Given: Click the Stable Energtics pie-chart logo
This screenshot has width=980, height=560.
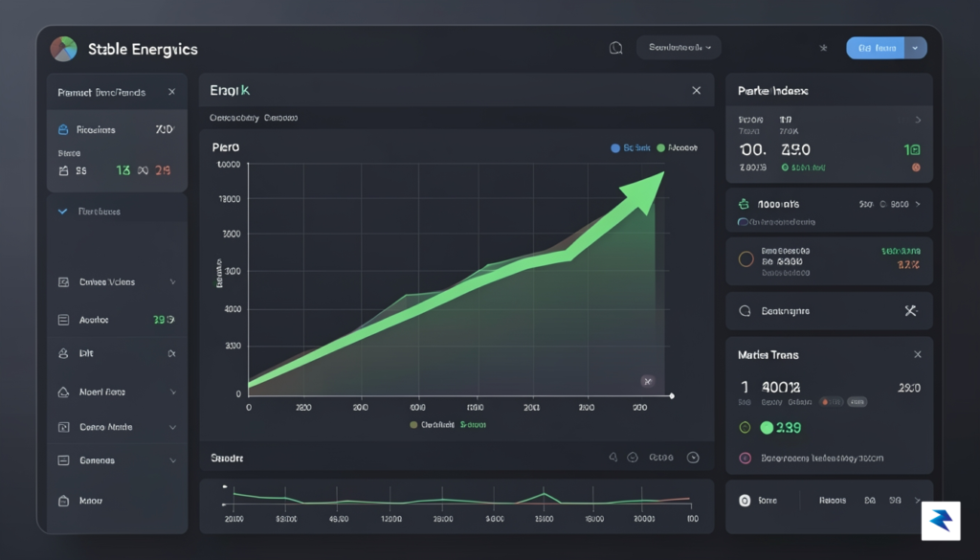Looking at the screenshot, I should click(x=63, y=49).
